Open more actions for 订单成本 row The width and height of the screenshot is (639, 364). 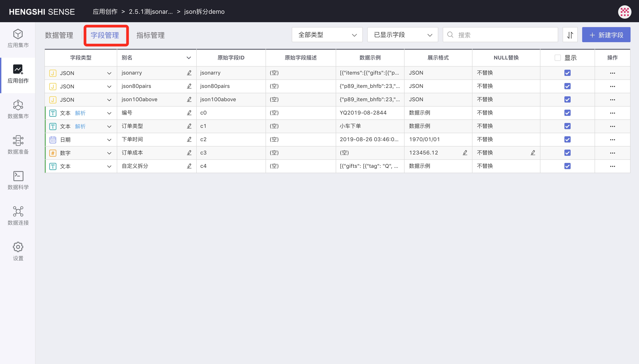point(613,153)
